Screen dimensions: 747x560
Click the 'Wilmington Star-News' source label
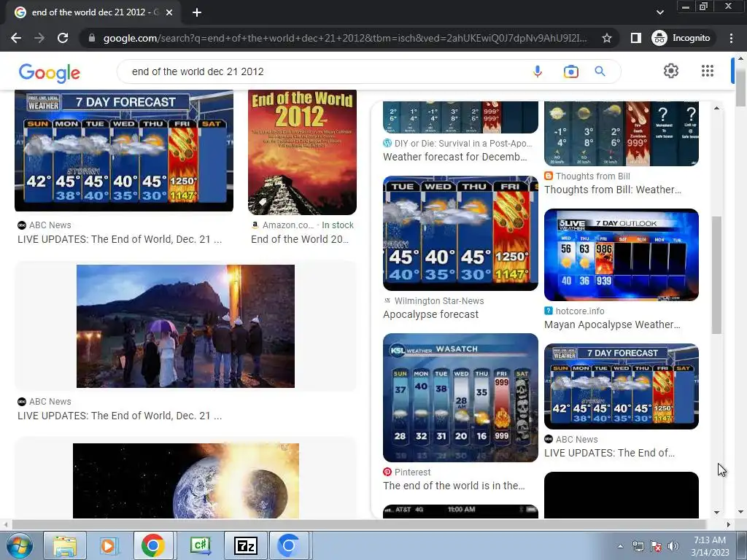tap(438, 301)
